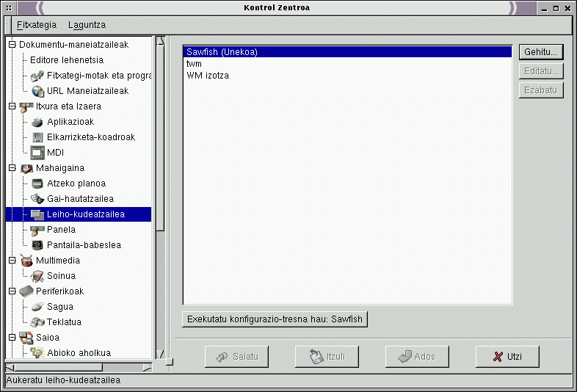Select Editore lehenetsia tree item
The image size is (577, 392).
coord(67,60)
